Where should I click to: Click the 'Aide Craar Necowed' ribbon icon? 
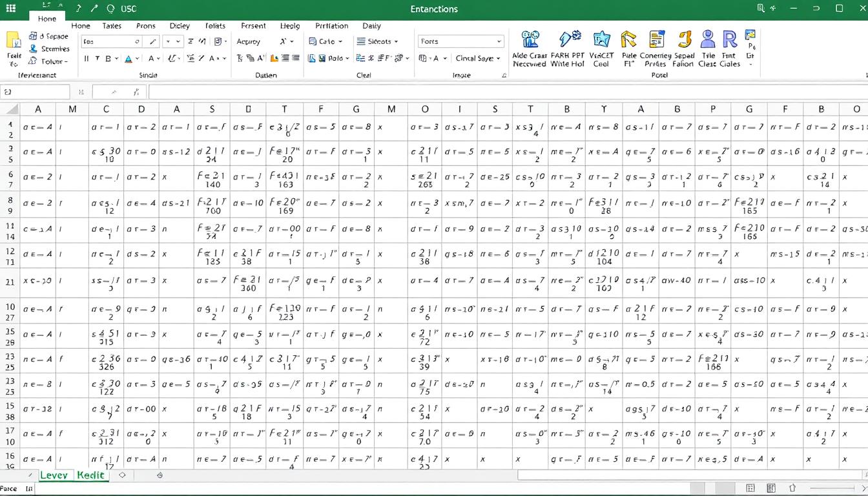[x=530, y=39]
